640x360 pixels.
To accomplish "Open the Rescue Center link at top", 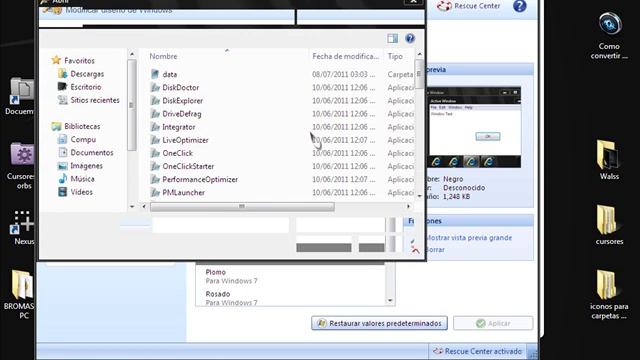I will click(477, 6).
